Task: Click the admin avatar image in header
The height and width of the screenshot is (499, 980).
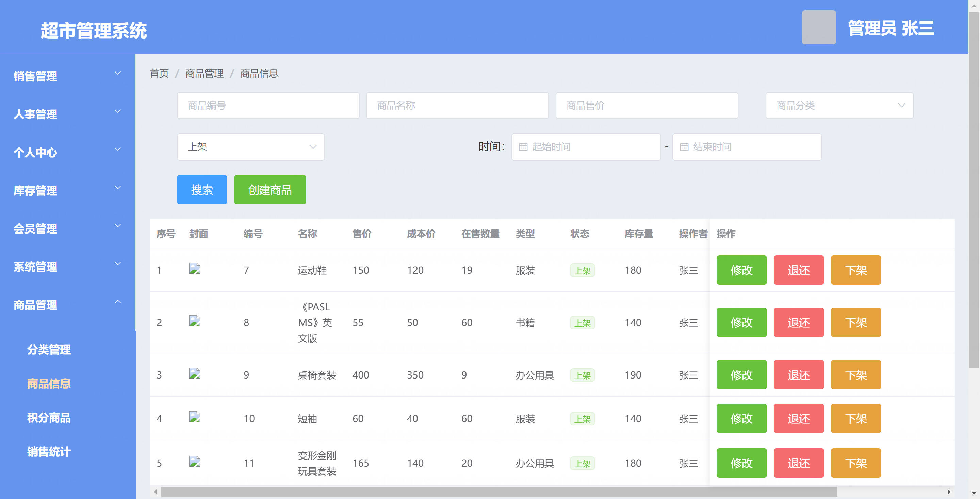Action: coord(818,28)
